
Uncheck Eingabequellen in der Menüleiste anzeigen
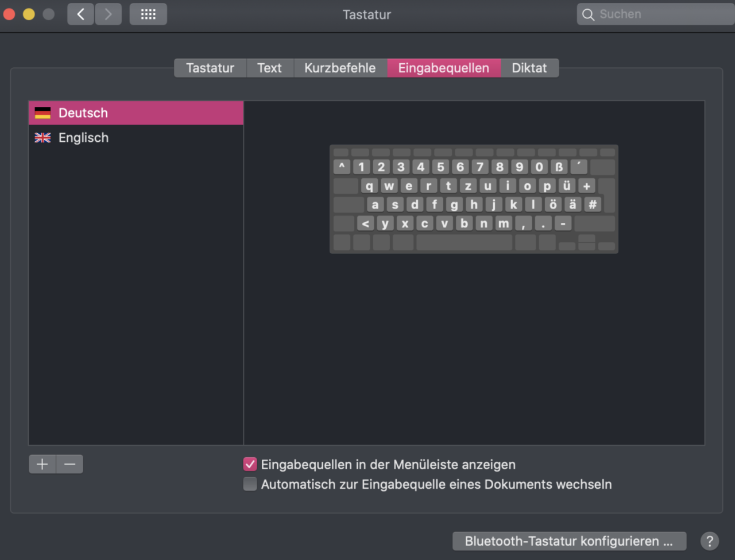pos(250,464)
